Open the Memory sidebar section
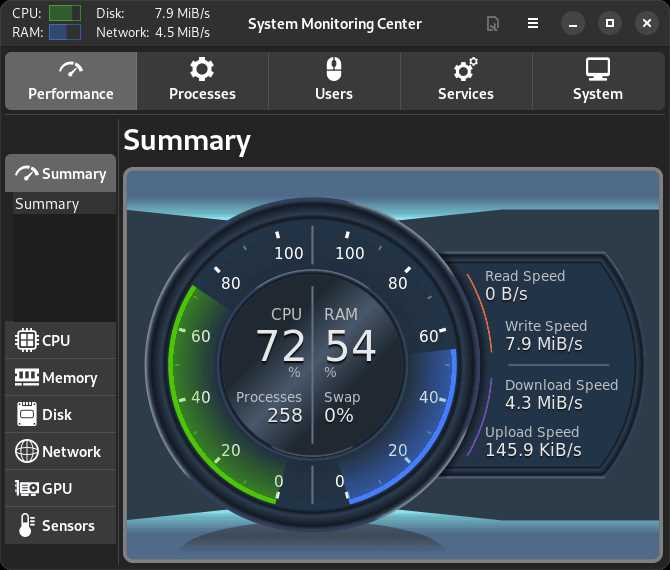Screen dimensions: 670x570 60,378
